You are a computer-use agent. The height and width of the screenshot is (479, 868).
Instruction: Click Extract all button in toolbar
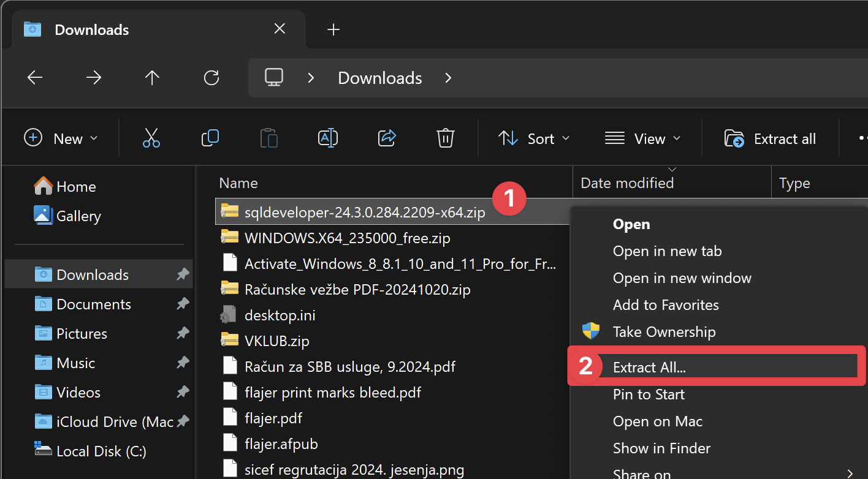[771, 138]
